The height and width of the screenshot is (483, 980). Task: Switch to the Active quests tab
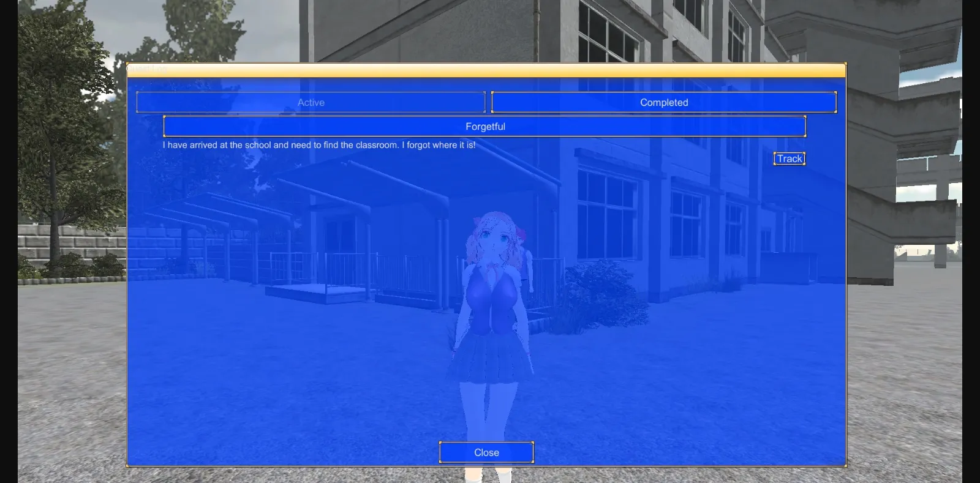tap(311, 102)
